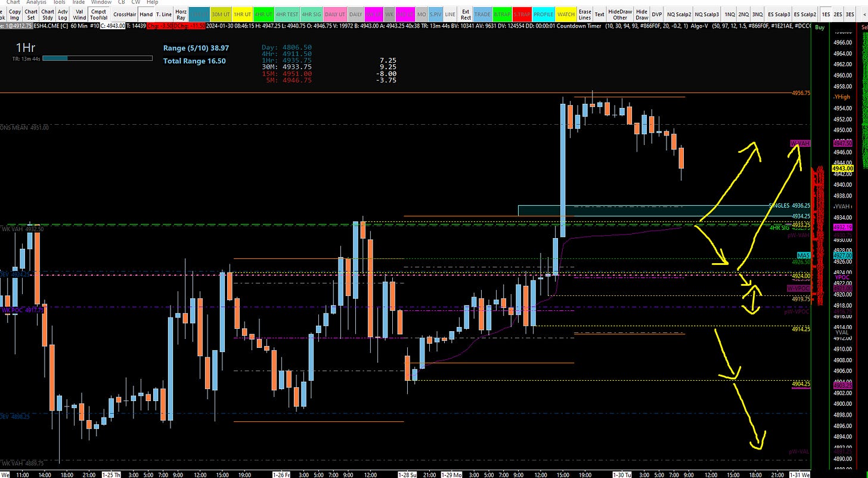
Task: Toggle HideDraw Other drawings
Action: point(620,14)
